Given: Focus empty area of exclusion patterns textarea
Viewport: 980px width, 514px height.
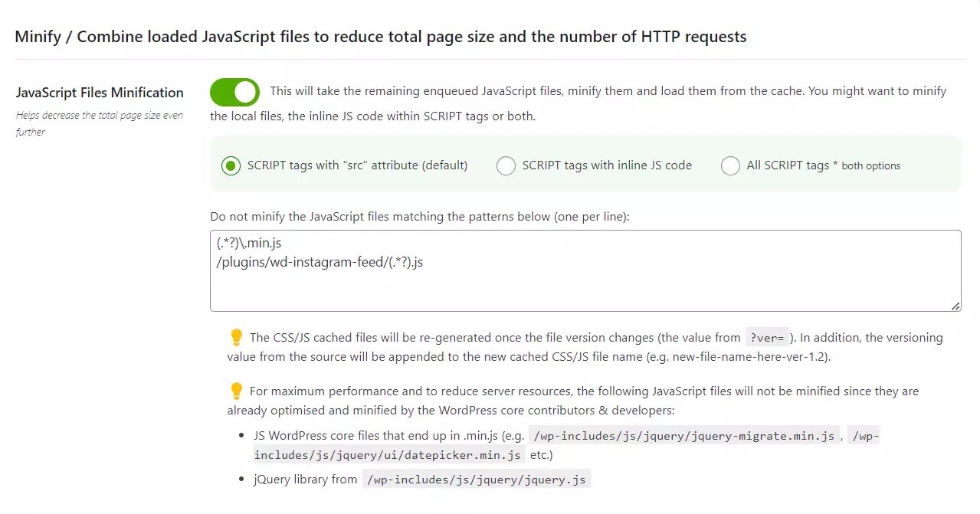Looking at the screenshot, I should click(x=585, y=290).
